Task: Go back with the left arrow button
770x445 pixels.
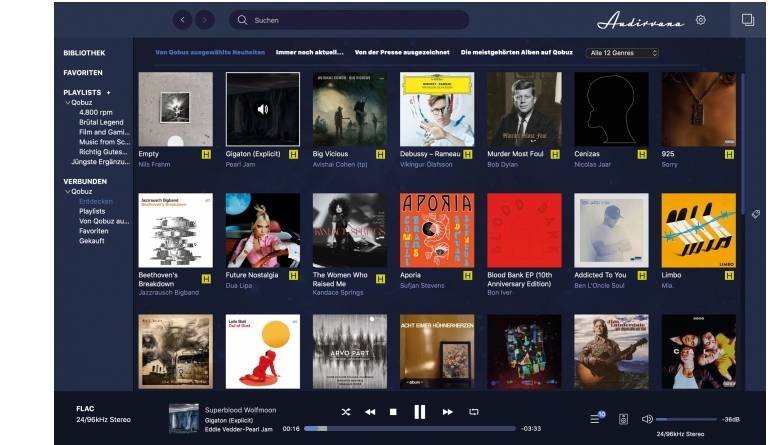Action: (x=183, y=20)
